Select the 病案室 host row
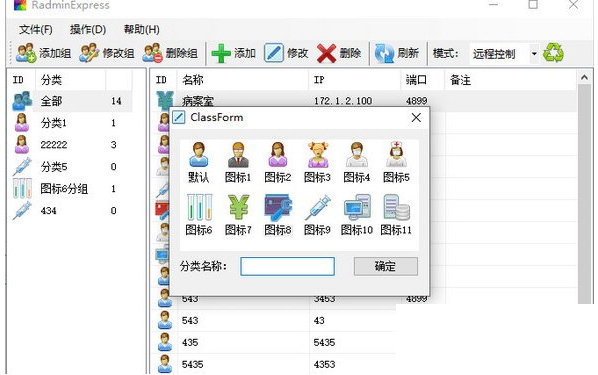The image size is (598, 375). [364, 101]
